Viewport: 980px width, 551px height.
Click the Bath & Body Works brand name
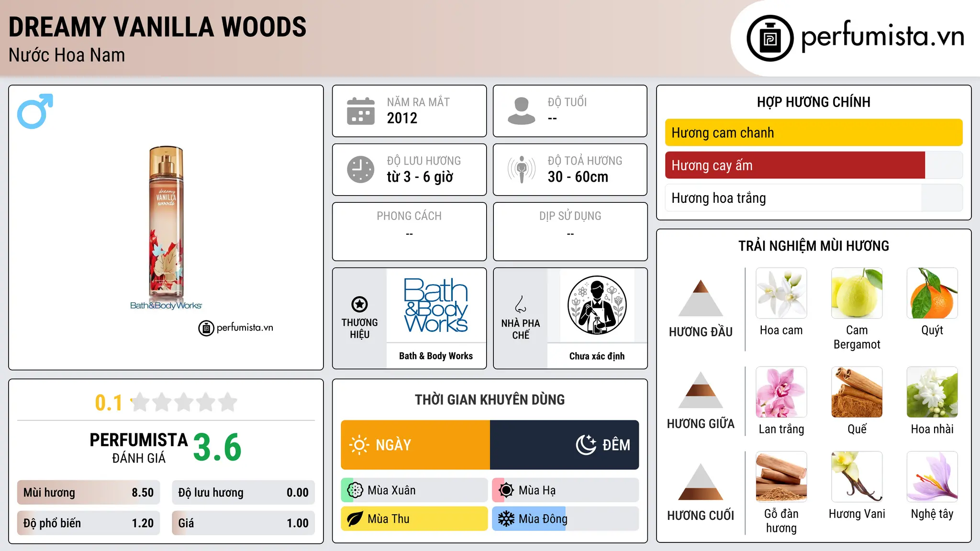coord(436,356)
